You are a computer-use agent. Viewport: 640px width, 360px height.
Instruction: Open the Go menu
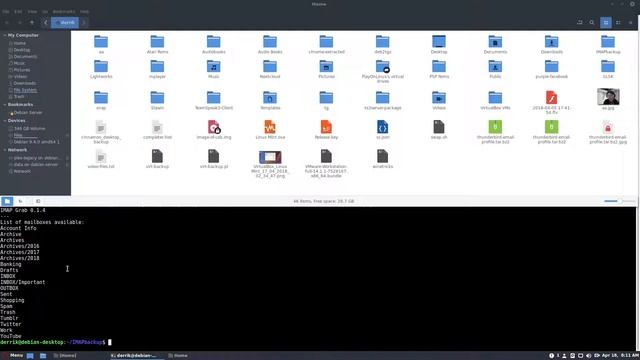45,11
